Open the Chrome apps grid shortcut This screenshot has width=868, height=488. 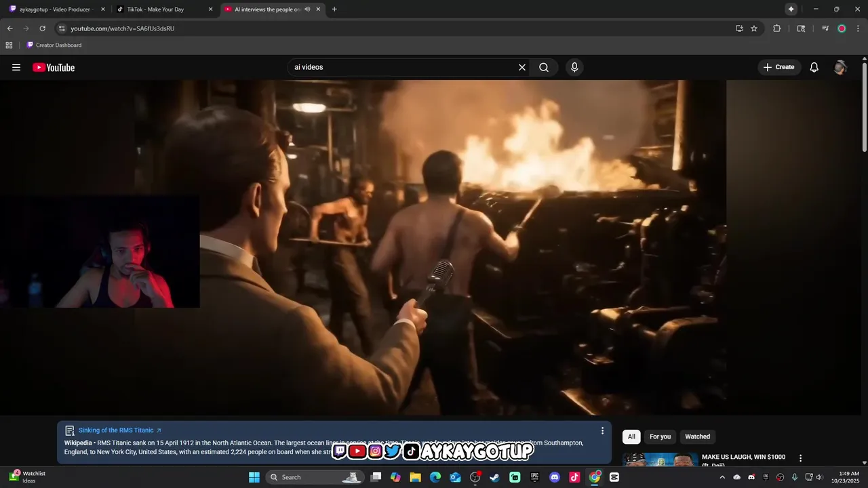(9, 45)
